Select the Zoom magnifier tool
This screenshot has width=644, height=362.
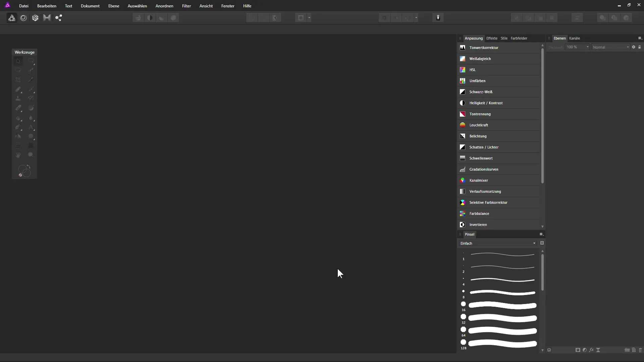[31, 155]
